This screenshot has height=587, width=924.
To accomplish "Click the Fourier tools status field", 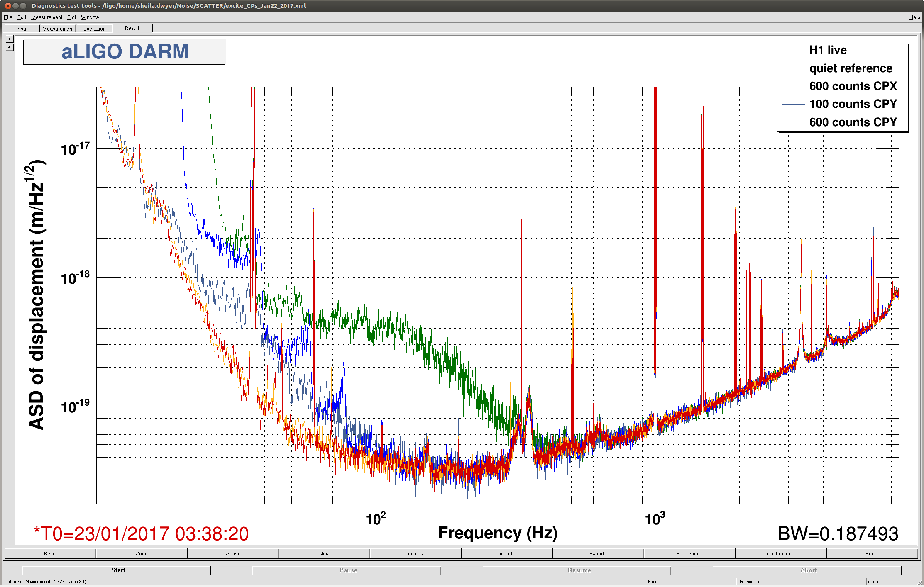I will (x=802, y=582).
